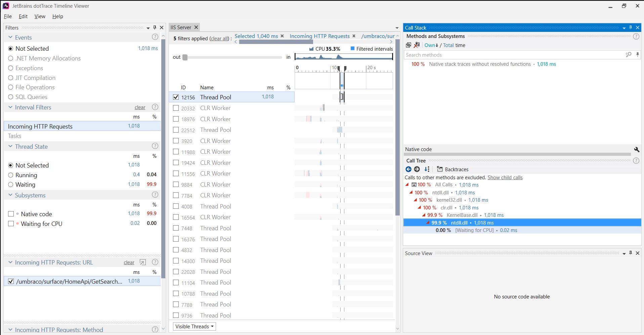
Task: Click the timeline zoom slider handle near out
Action: click(185, 57)
